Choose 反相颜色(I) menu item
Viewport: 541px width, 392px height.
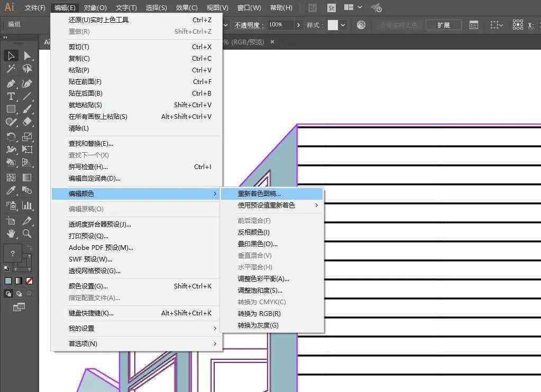(x=272, y=232)
